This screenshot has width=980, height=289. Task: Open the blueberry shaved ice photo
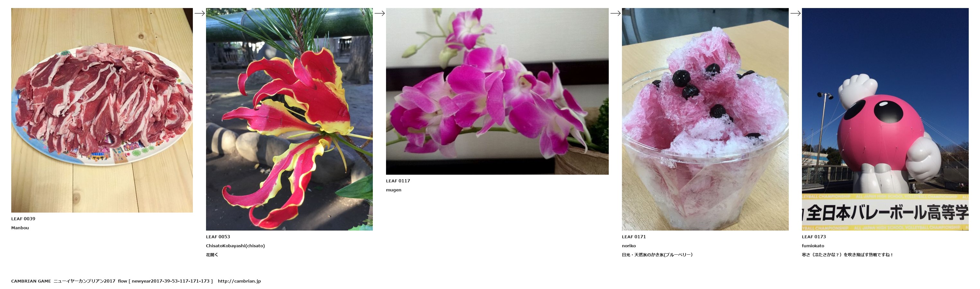click(x=705, y=119)
